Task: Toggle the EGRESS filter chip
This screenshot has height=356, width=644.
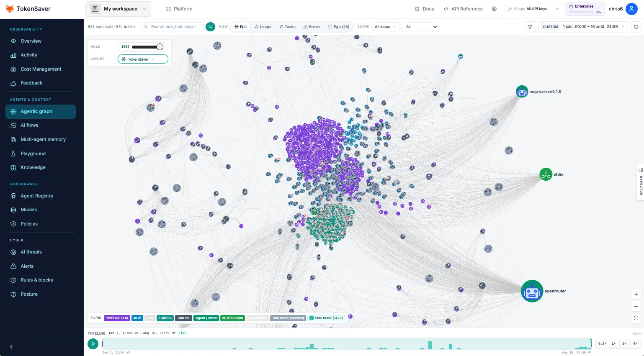Action: tap(165, 318)
